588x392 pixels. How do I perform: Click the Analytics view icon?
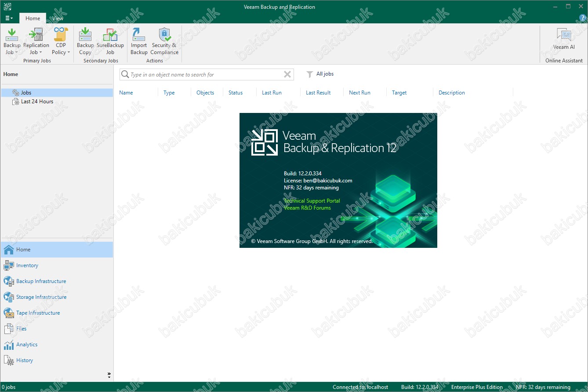click(9, 345)
